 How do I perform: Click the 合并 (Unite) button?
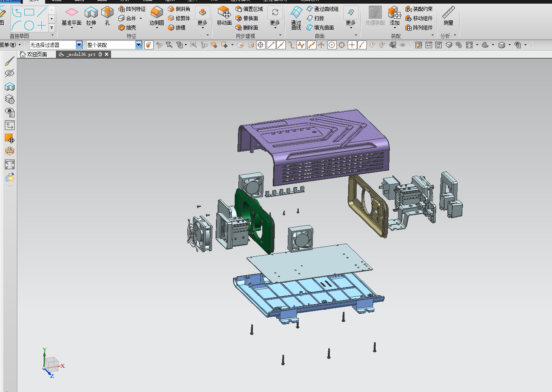(x=128, y=18)
